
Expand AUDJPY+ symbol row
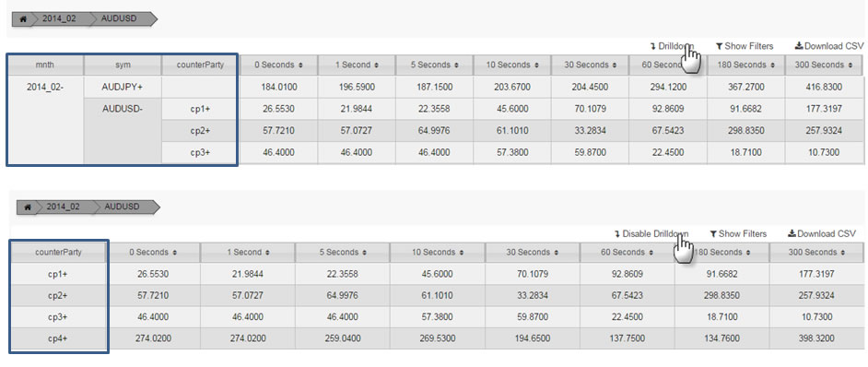tap(123, 88)
